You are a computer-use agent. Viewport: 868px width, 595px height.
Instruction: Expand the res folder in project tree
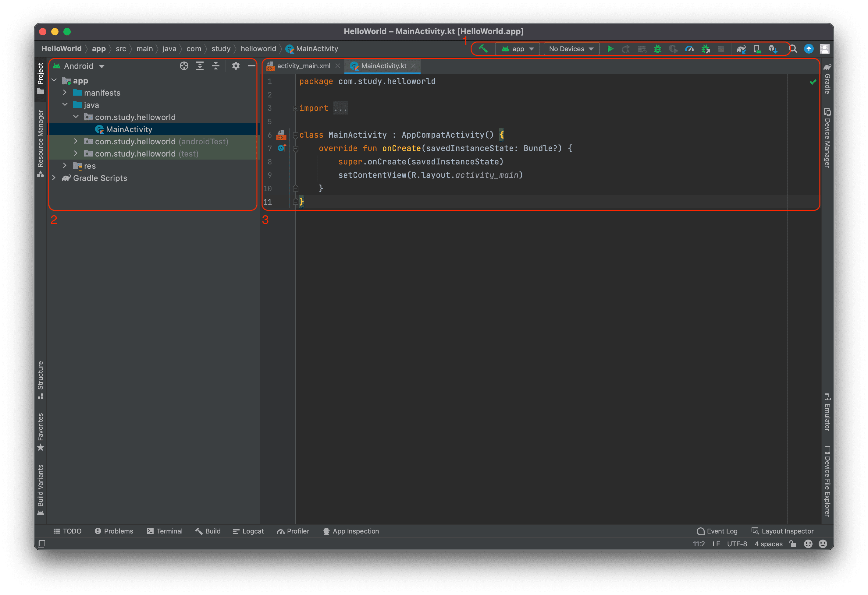65,165
